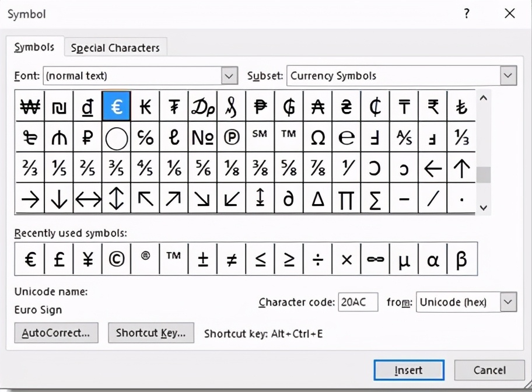Screen dimensions: 532x392
Task: Select the leftwards arrow symbol
Action: (433, 167)
